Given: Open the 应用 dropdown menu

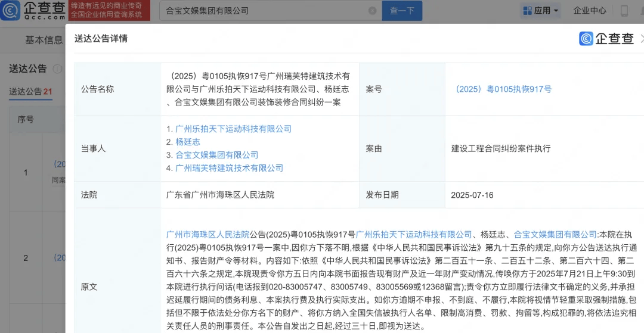Looking at the screenshot, I should (x=541, y=11).
